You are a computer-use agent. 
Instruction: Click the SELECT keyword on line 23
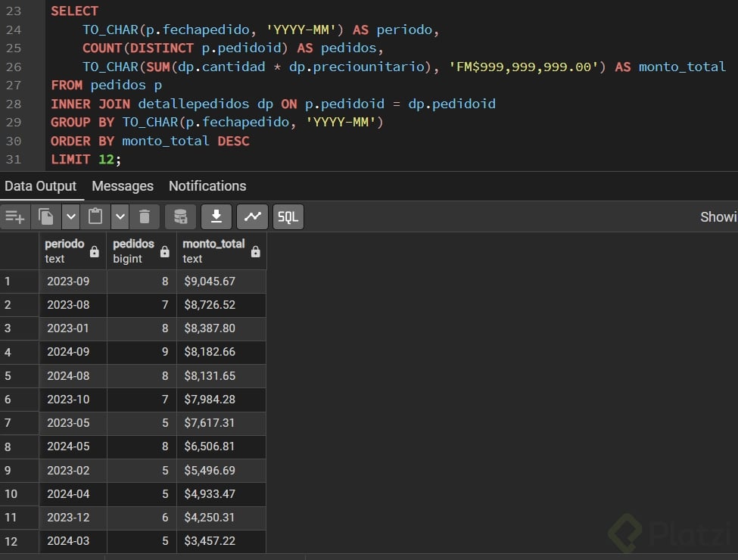point(74,11)
